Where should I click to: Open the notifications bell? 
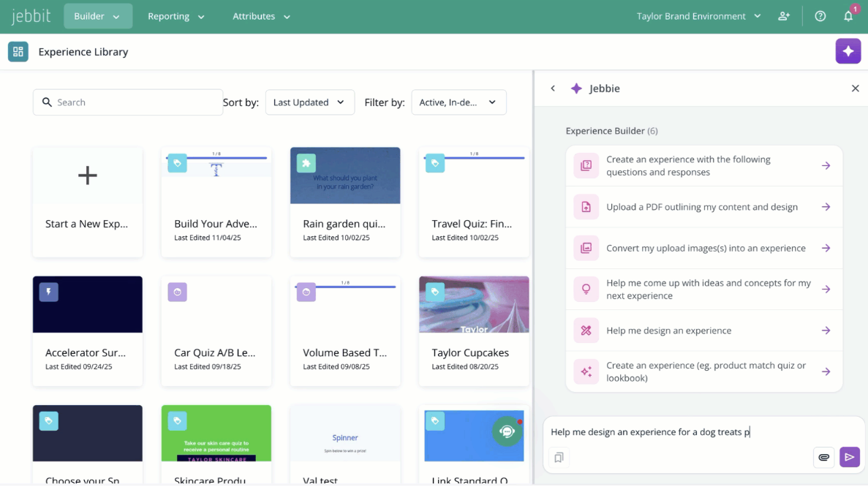[x=848, y=16]
